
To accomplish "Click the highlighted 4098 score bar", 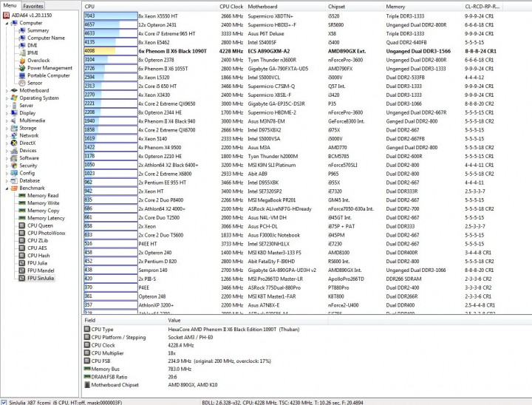I will point(111,51).
